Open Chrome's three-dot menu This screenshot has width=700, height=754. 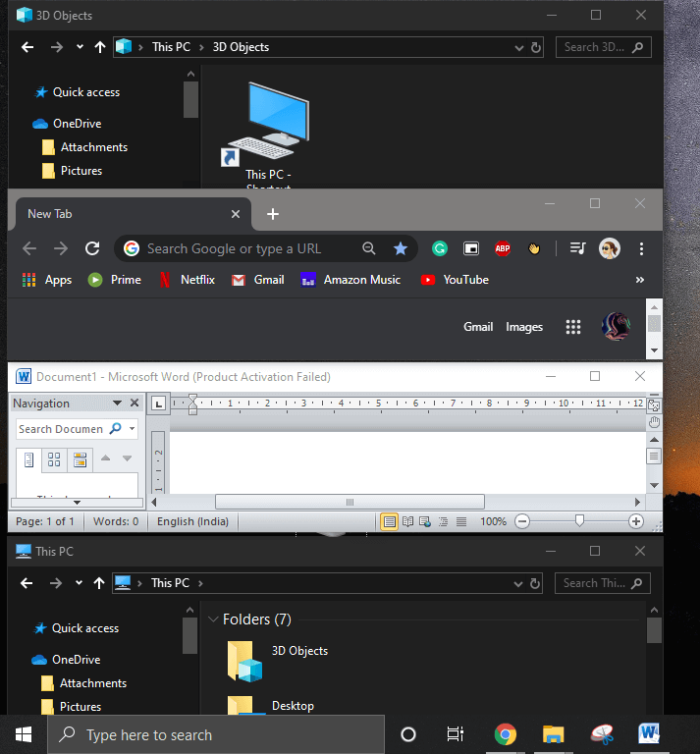[641, 249]
